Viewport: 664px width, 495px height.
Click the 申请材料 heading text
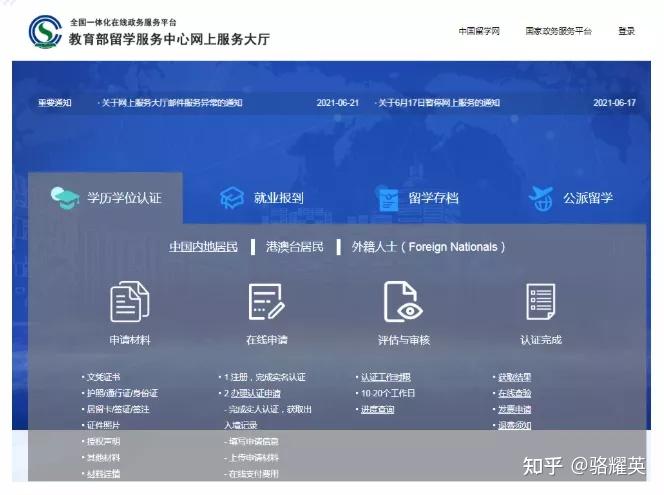pyautogui.click(x=130, y=340)
